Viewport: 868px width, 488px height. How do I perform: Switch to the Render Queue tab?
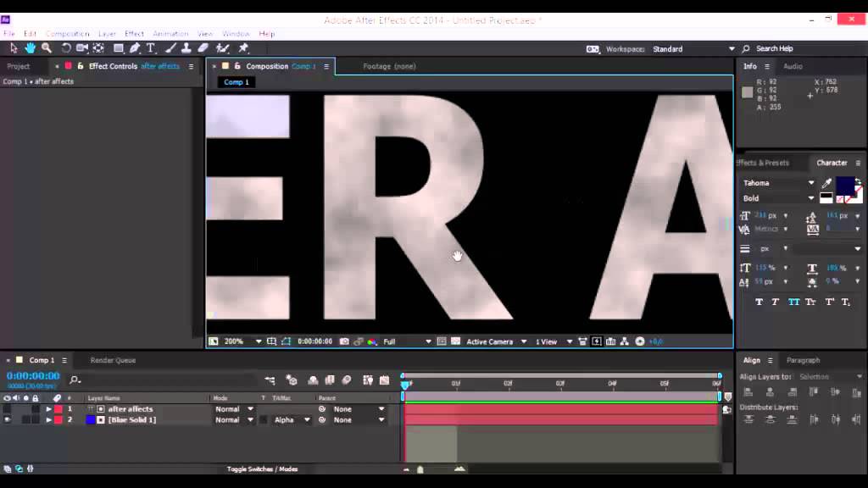point(113,360)
